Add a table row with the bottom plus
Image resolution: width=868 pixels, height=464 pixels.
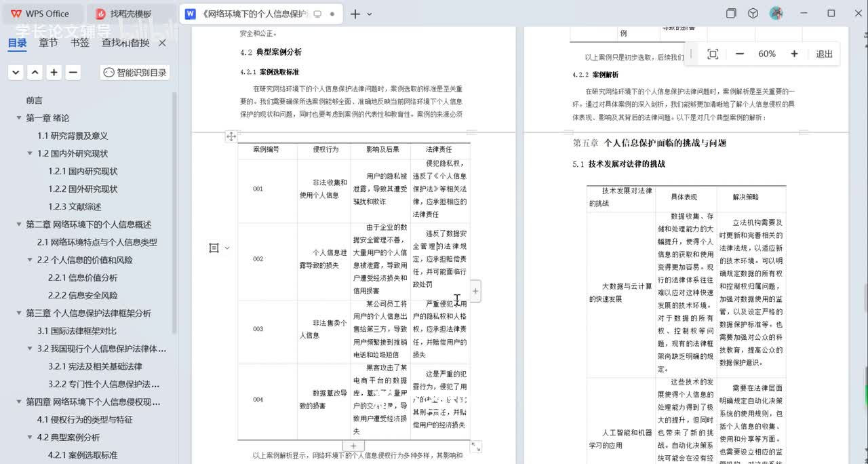click(x=353, y=446)
